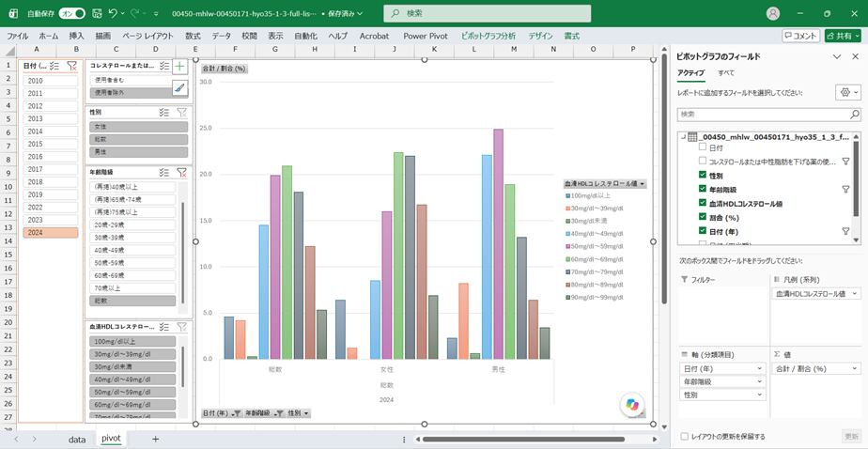Open the chart styles paintbrush button
Image resolution: width=868 pixels, height=449 pixels.
coord(180,87)
